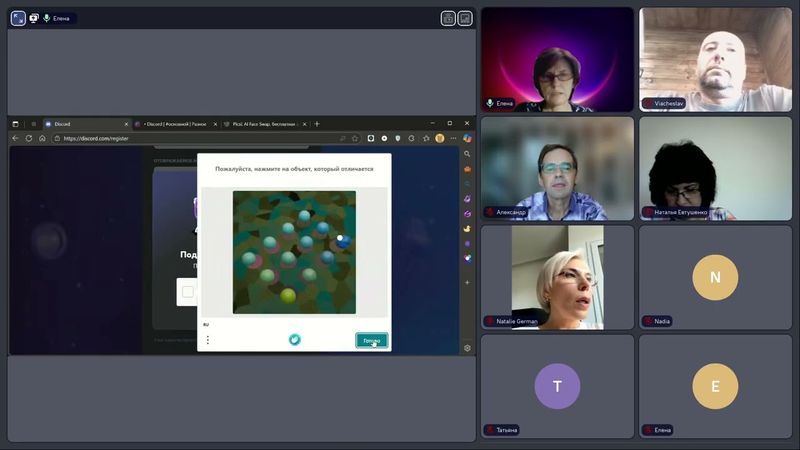Click the browser home icon
The height and width of the screenshot is (450, 800).
point(42,138)
